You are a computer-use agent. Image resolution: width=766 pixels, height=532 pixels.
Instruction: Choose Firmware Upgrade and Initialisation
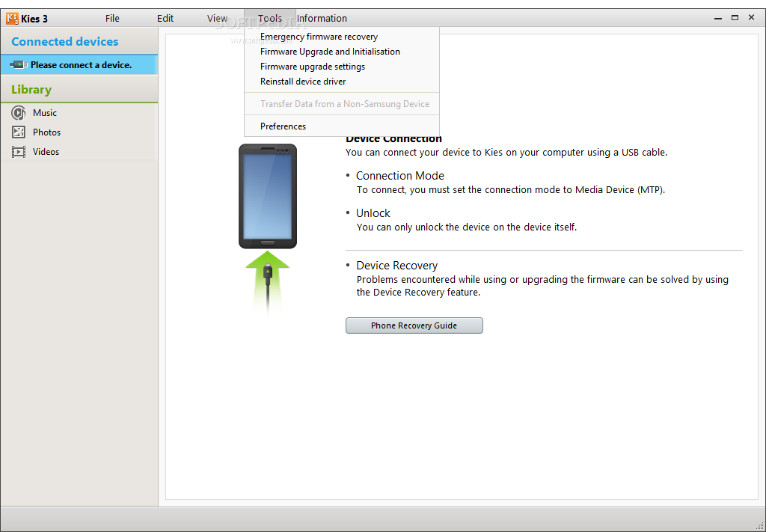tap(330, 51)
